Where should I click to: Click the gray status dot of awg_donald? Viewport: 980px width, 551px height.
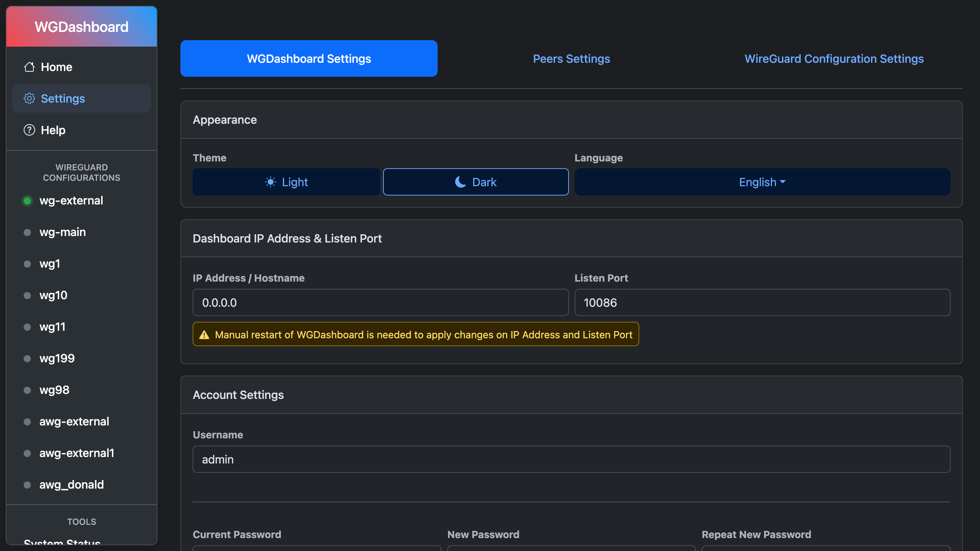[x=27, y=485]
